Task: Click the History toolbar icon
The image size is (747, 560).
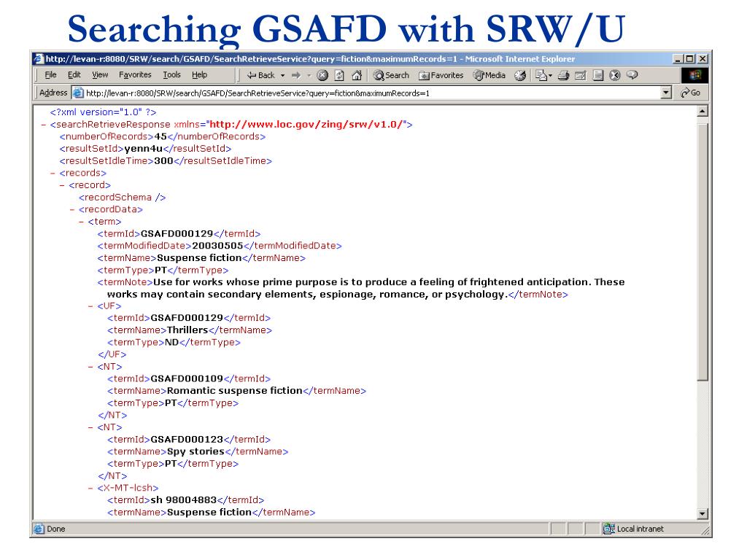Action: (520, 75)
